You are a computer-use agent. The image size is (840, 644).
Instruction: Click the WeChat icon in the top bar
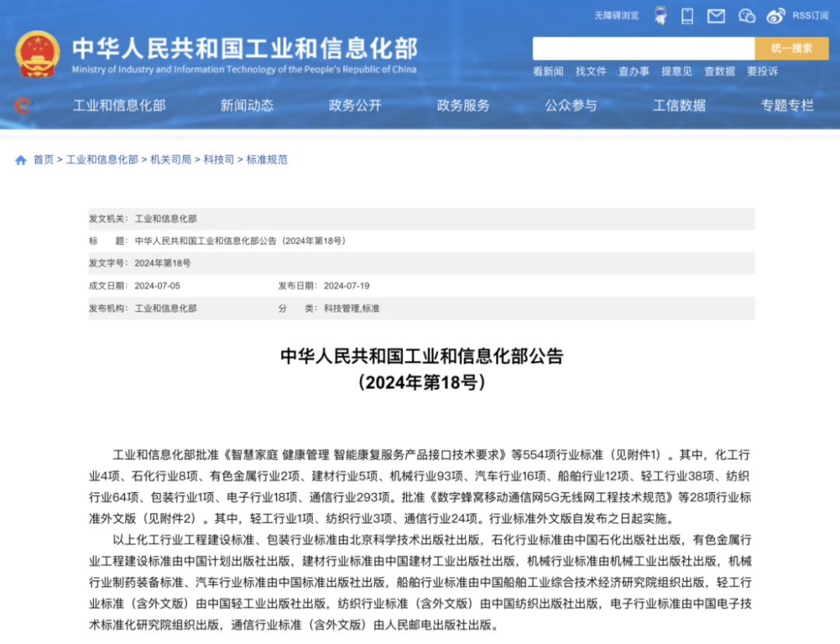[747, 15]
